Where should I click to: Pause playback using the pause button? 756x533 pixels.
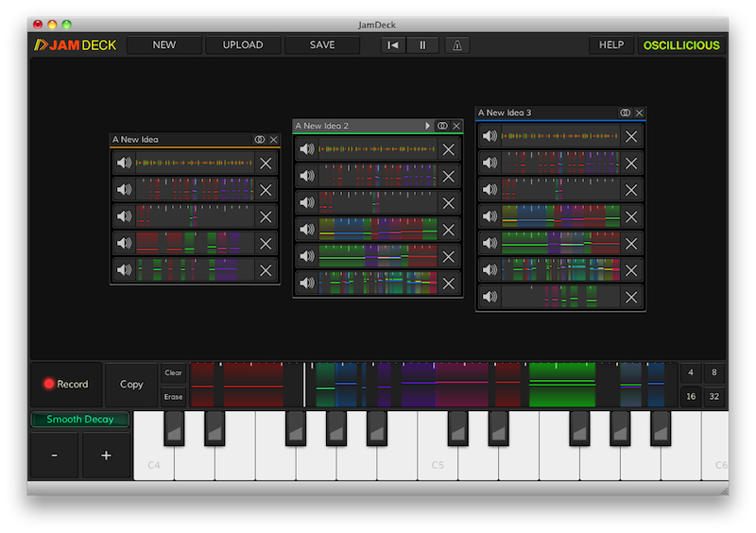click(422, 45)
